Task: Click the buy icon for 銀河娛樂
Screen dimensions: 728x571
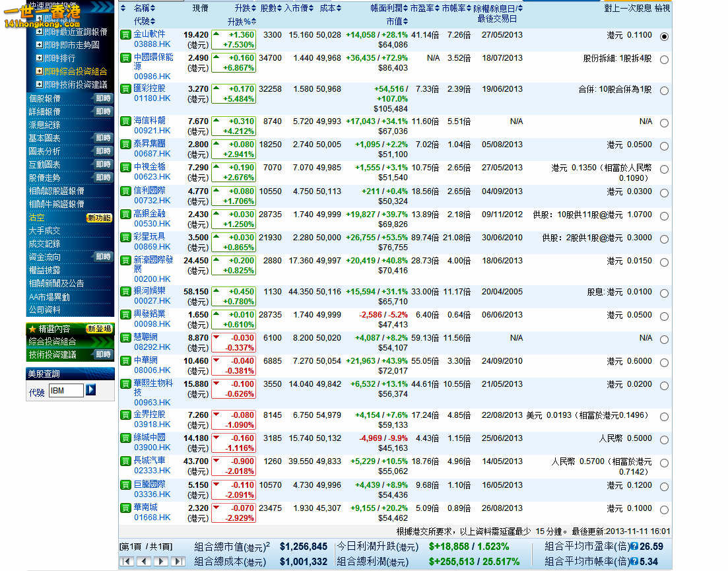Action: 125,292
